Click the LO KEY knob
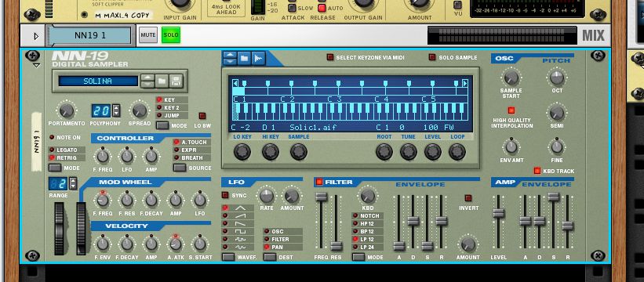The height and width of the screenshot is (282, 644). click(x=242, y=152)
